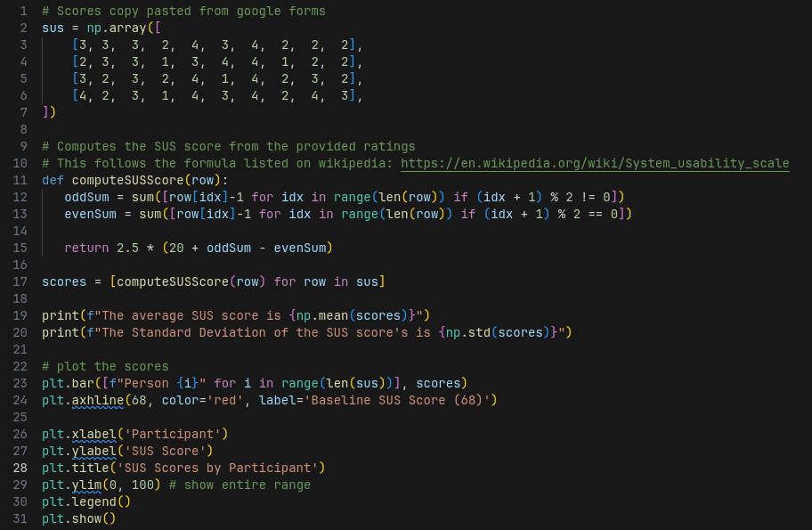
Task: Click the '# show entire range' comment
Action: tap(240, 485)
